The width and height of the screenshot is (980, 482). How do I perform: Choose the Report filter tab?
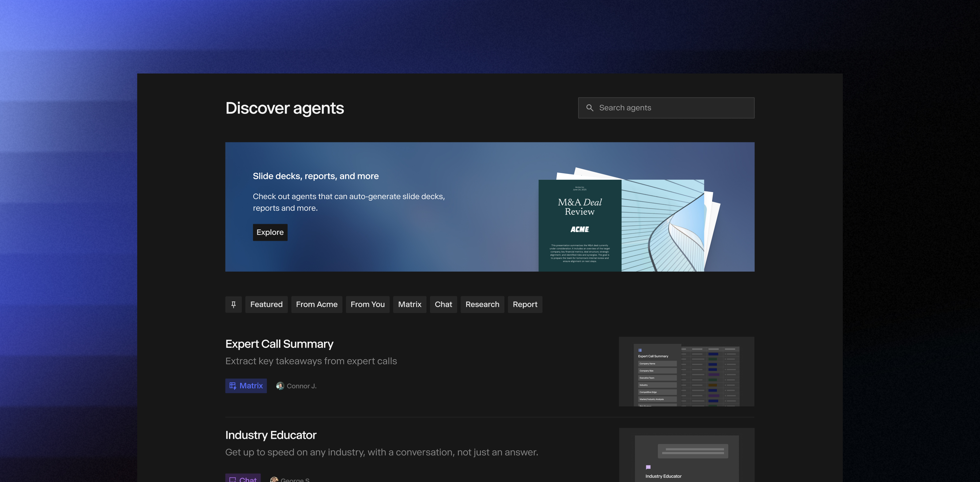[525, 304]
